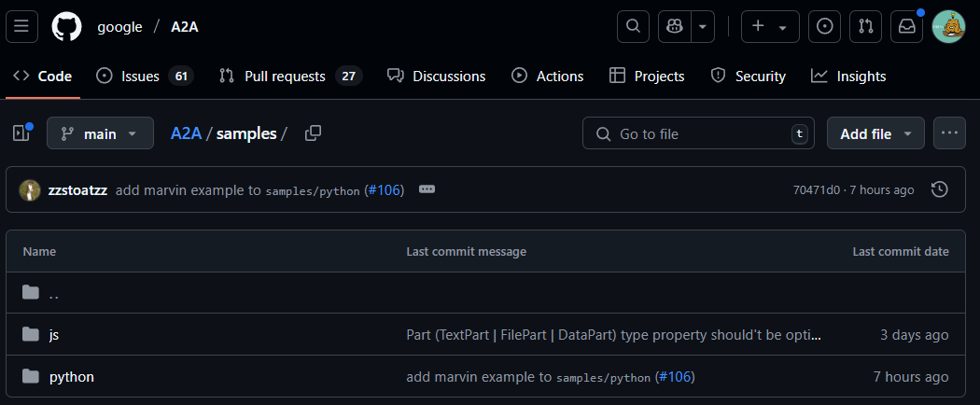Click the Last commit date column header
Image resolution: width=980 pixels, height=405 pixels.
[x=901, y=251]
